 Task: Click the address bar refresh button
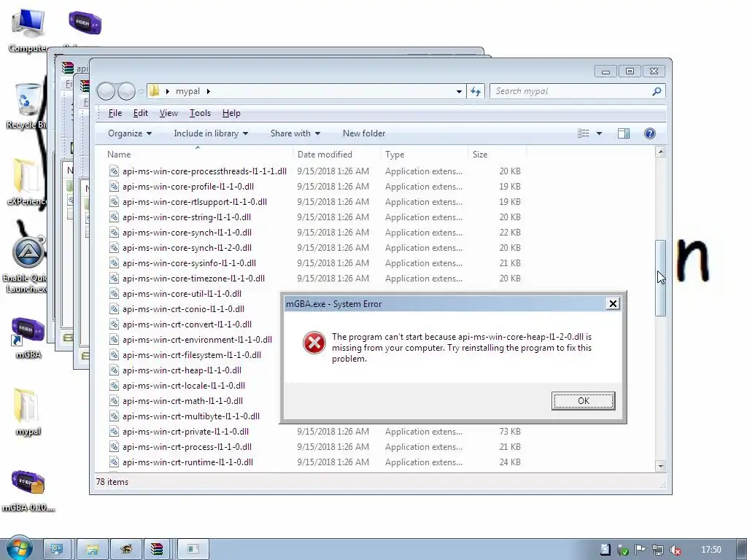pos(476,91)
